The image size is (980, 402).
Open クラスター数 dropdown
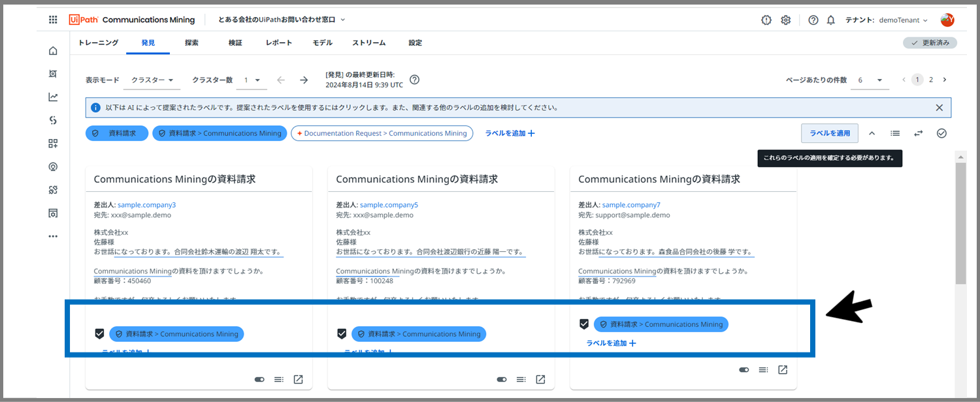pos(253,80)
